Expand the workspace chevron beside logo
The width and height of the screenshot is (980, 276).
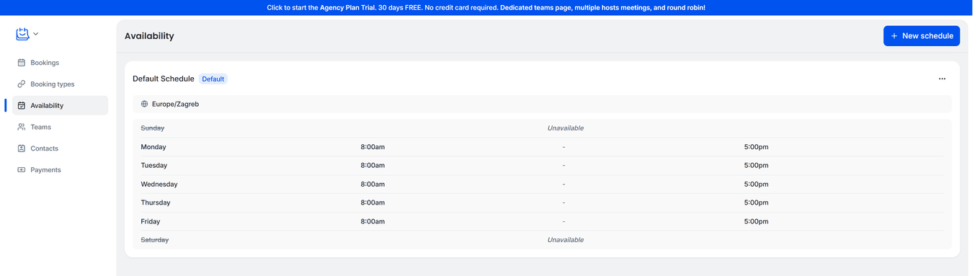click(36, 34)
